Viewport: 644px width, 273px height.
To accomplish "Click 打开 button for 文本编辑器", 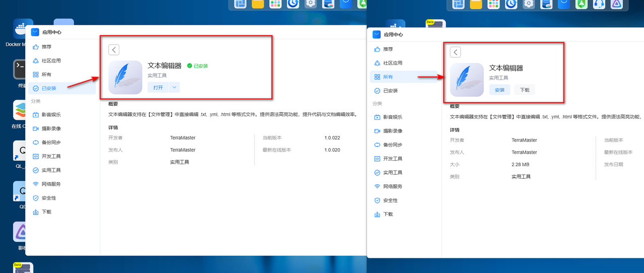I will (158, 87).
